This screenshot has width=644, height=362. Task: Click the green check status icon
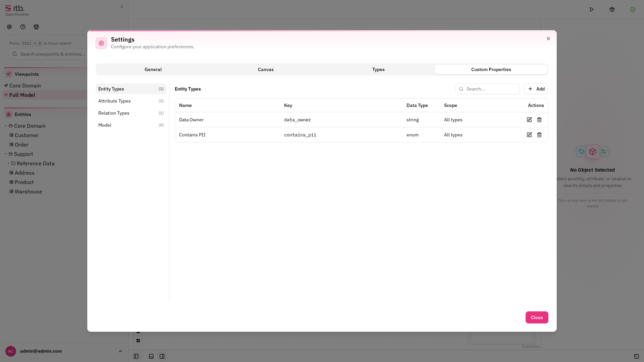[633, 9]
